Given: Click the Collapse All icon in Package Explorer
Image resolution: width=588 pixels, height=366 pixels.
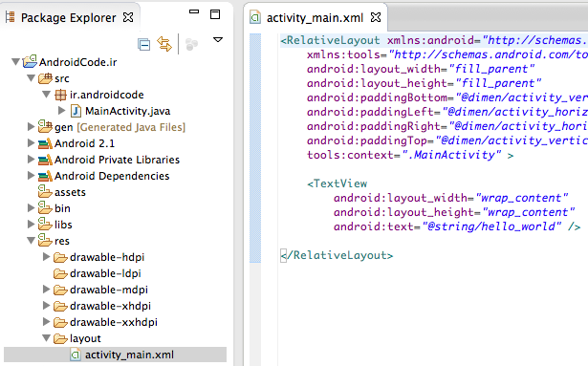Looking at the screenshot, I should pyautogui.click(x=144, y=44).
